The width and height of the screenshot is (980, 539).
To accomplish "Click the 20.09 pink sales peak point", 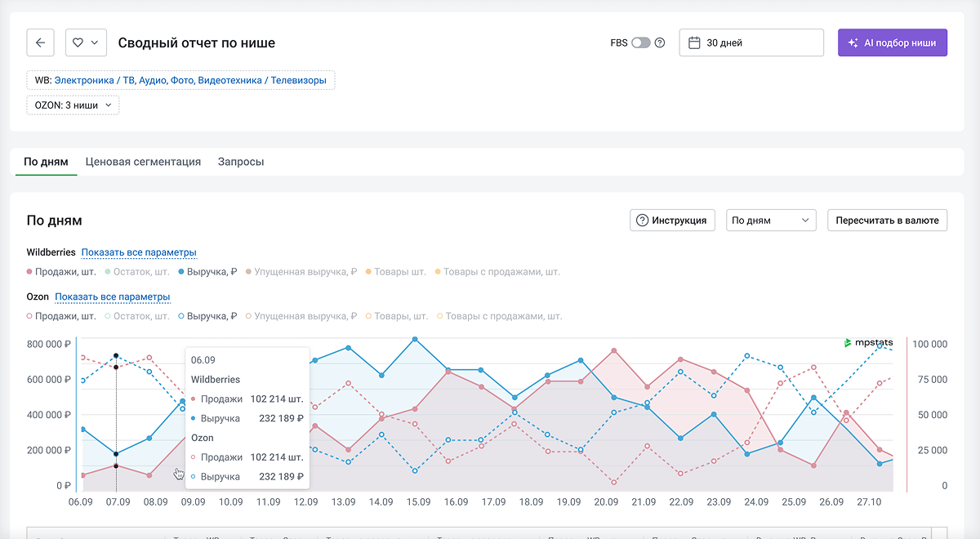I will coord(613,350).
